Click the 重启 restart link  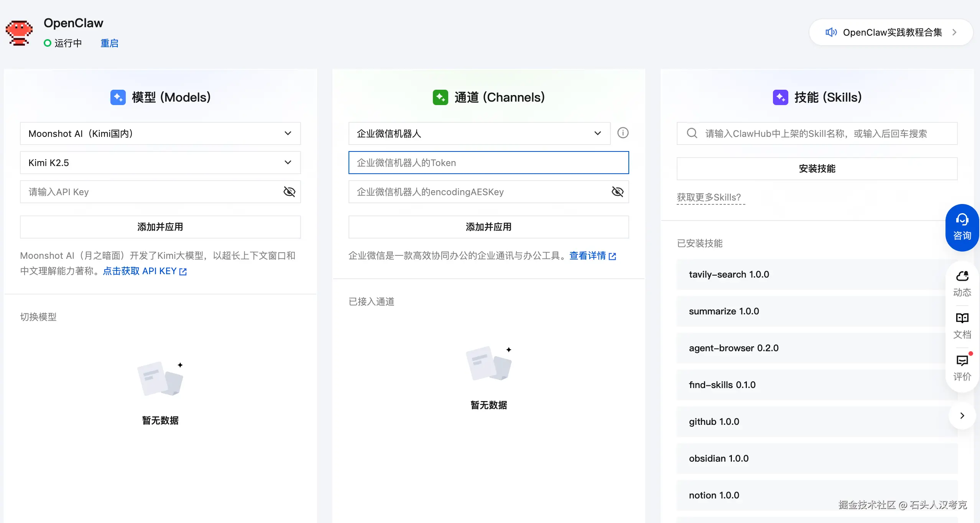pos(109,43)
